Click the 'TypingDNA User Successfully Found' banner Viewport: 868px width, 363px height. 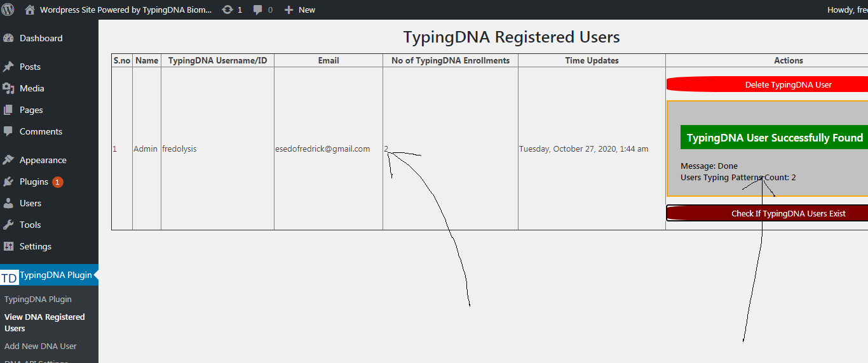[x=774, y=138]
